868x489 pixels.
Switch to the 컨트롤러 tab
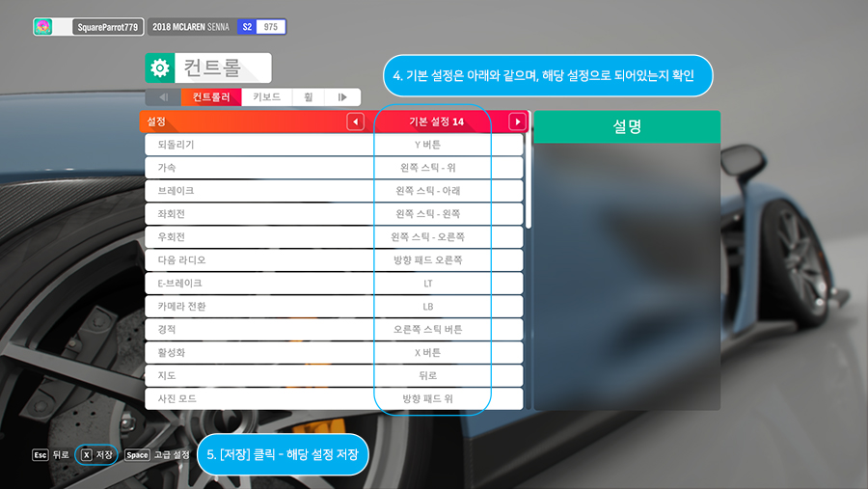210,97
